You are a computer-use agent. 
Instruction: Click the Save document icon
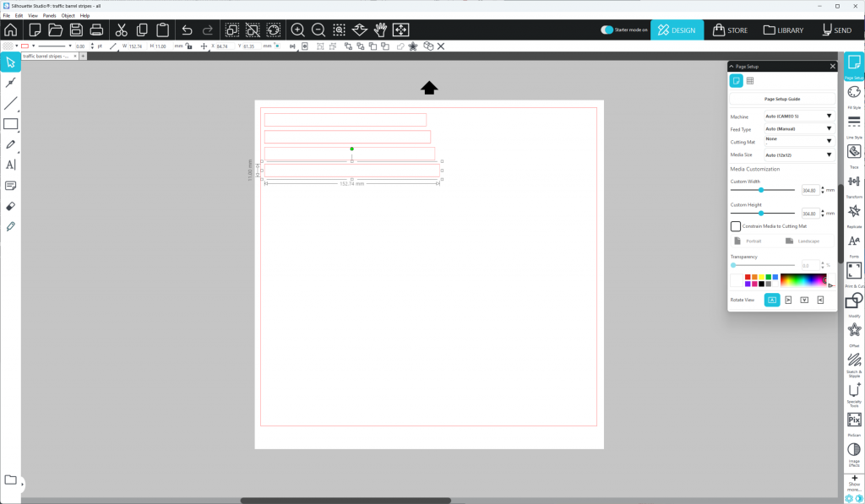[76, 30]
